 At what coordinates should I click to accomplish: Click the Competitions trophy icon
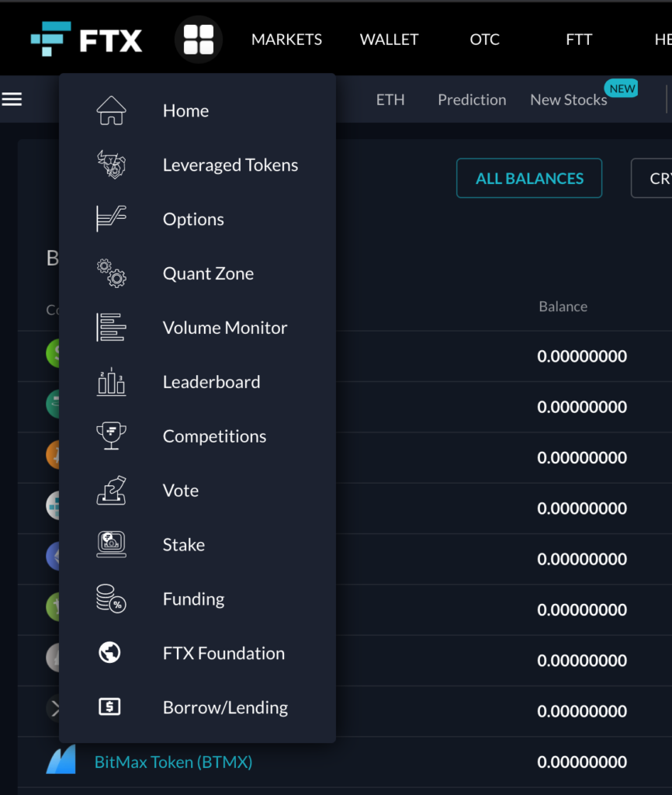(x=111, y=436)
